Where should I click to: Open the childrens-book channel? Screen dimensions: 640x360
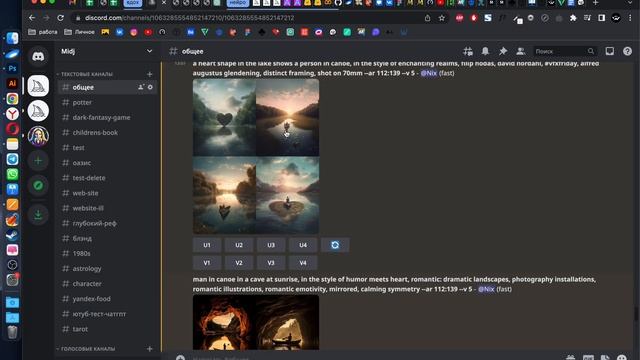click(x=108, y=133)
